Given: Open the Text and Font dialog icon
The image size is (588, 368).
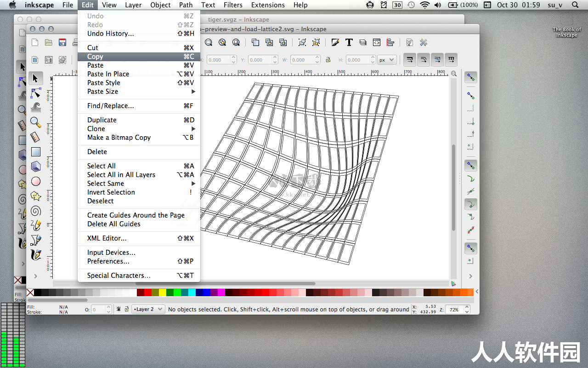Looking at the screenshot, I should 349,42.
